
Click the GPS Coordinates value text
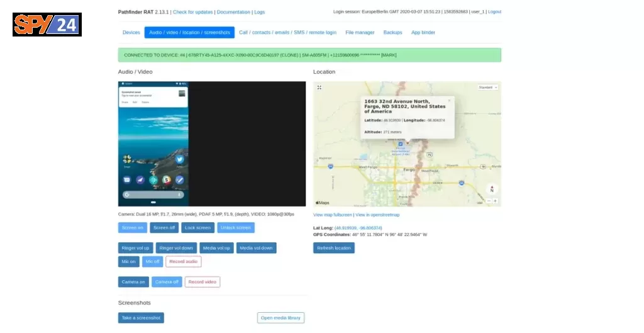click(x=389, y=235)
